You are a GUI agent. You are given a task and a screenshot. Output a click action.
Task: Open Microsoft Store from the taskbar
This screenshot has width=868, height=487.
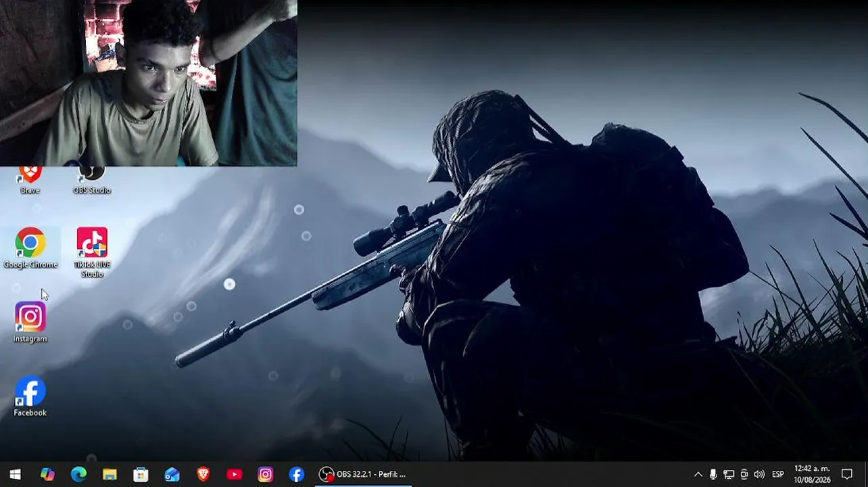pyautogui.click(x=141, y=474)
